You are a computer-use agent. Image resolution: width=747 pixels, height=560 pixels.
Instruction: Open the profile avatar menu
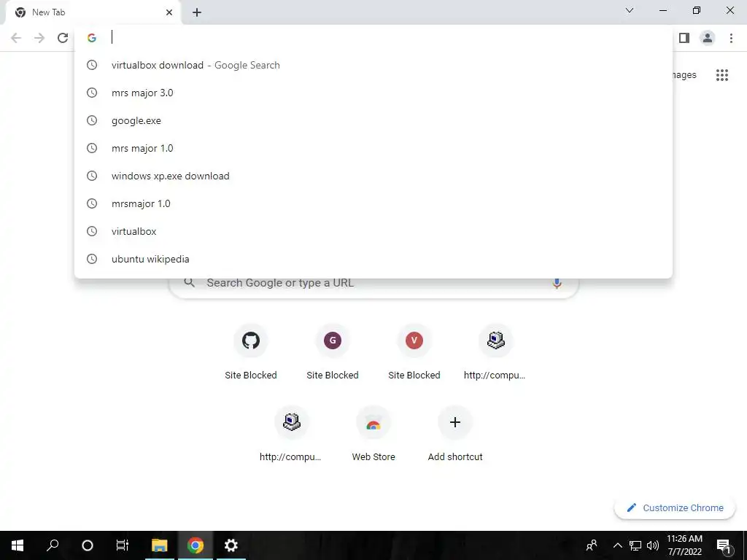pyautogui.click(x=708, y=38)
